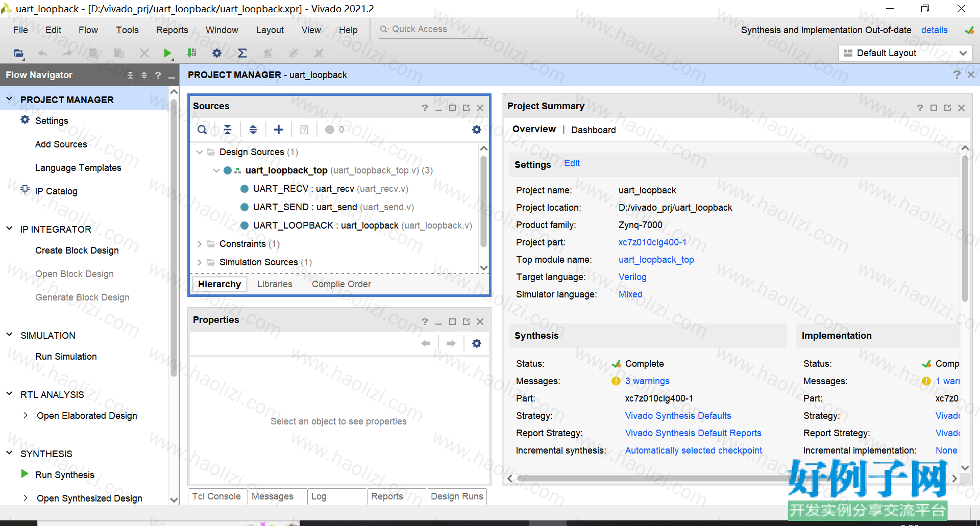
Task: Click the open project folder toolbar icon
Action: click(18, 53)
